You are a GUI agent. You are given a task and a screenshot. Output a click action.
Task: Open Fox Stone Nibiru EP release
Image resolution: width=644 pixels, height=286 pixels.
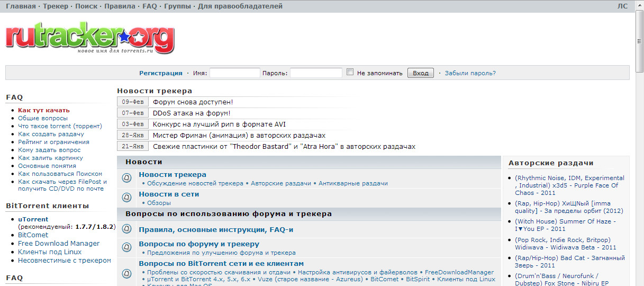click(x=561, y=280)
